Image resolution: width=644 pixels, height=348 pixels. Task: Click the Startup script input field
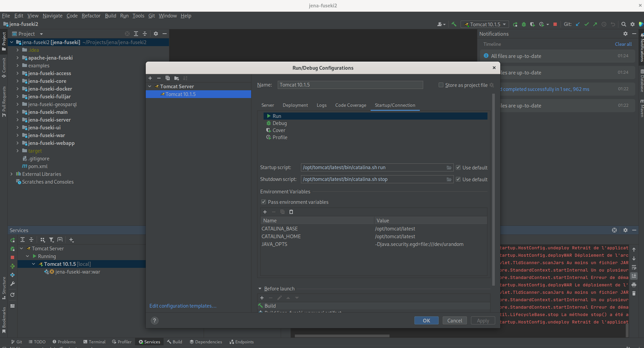373,168
